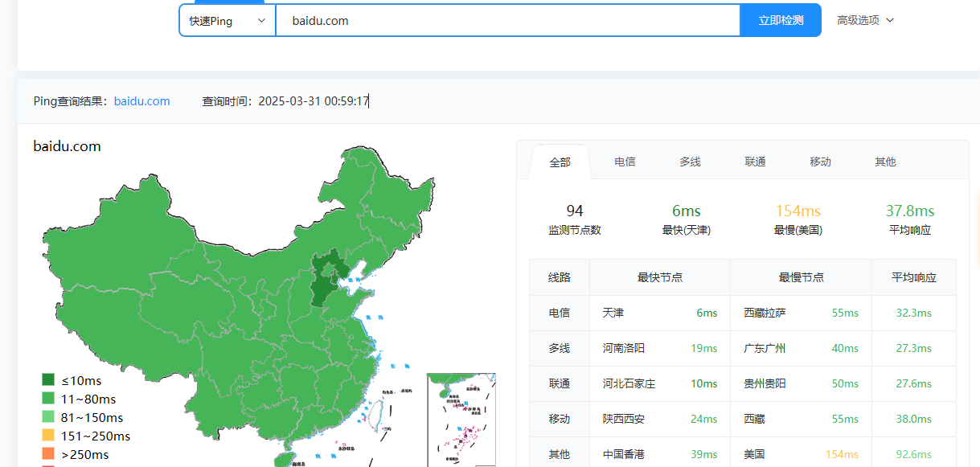
Task: Click the 151~250ms yellow legend swatch
Action: [x=48, y=436]
